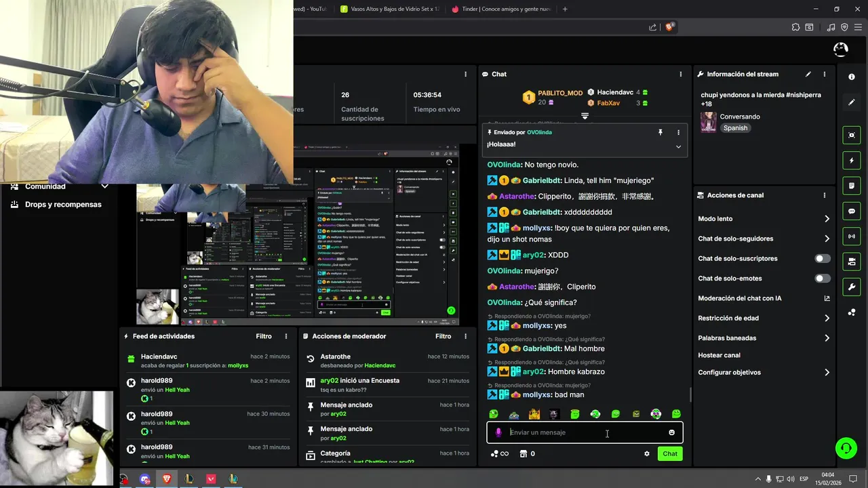The height and width of the screenshot is (488, 868).
Task: Open Discord from the taskbar
Action: coord(144,479)
